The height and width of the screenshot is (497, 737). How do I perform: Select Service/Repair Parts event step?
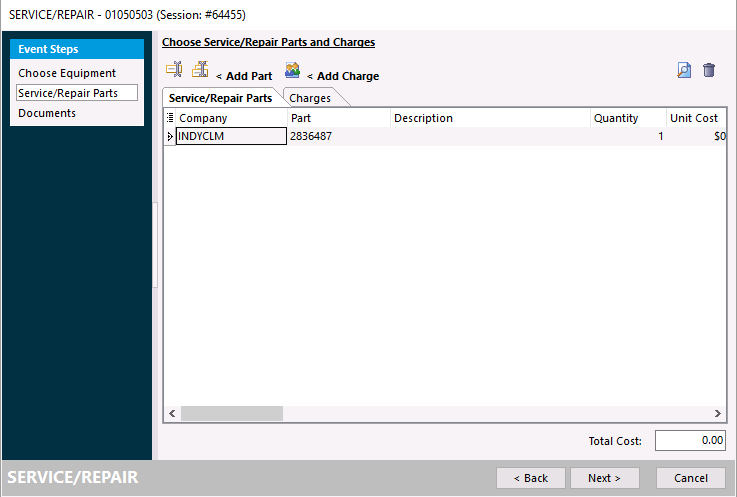[67, 93]
